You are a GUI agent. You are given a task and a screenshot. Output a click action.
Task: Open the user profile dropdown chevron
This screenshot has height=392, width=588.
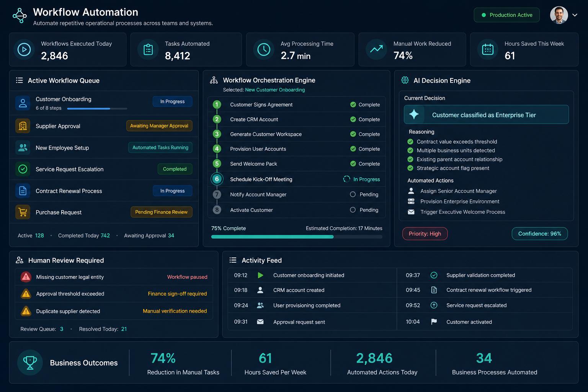coord(575,15)
